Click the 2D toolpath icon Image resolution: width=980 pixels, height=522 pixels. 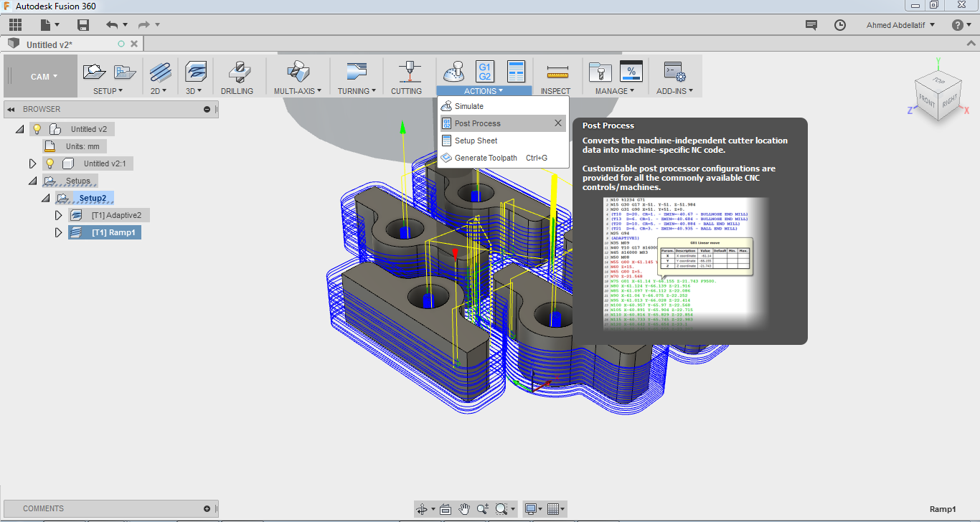[161, 72]
